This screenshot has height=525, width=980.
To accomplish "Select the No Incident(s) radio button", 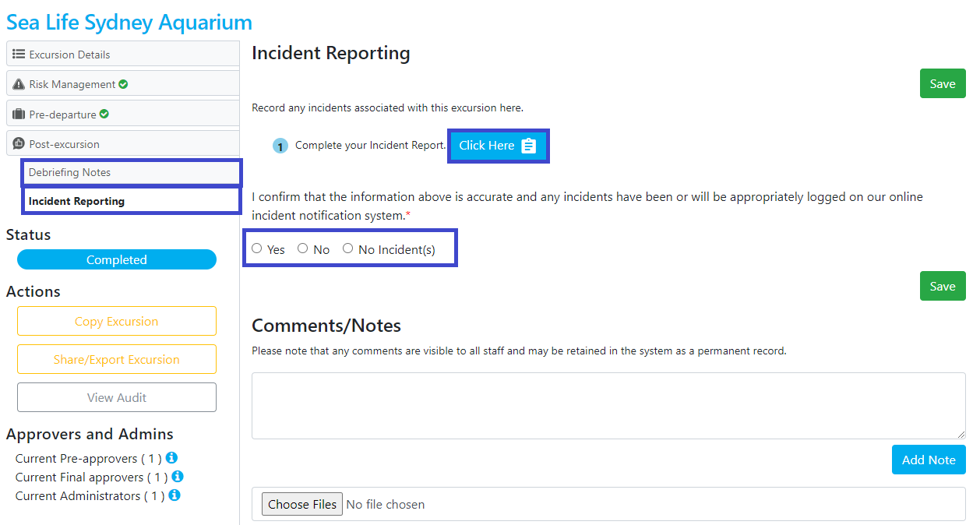I will pos(348,248).
